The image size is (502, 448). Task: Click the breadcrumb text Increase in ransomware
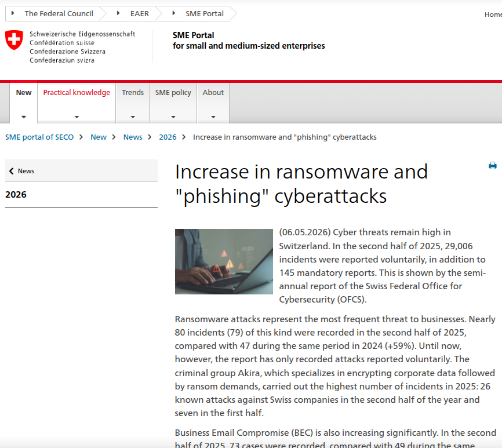285,137
